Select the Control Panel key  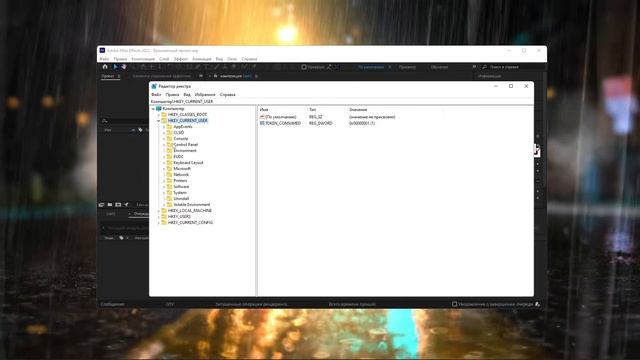point(186,144)
